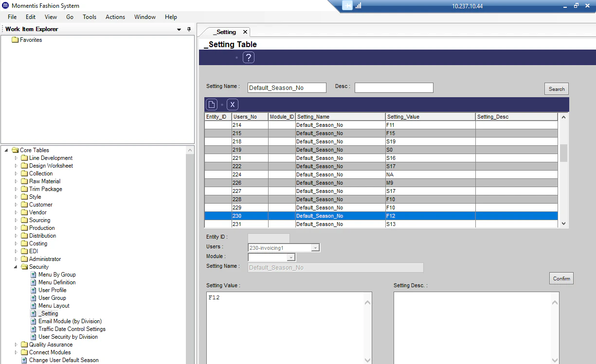Switch to the _Setting tab
596x364 pixels.
225,31
